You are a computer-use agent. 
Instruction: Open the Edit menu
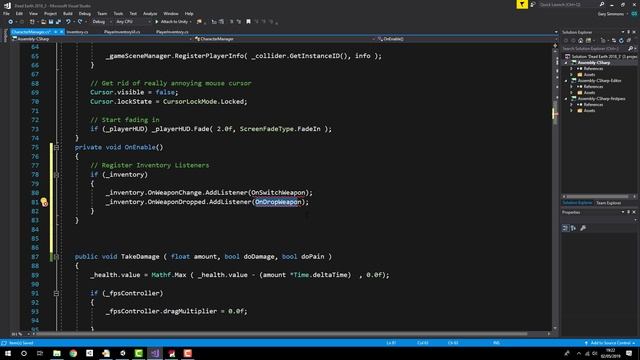(19, 13)
